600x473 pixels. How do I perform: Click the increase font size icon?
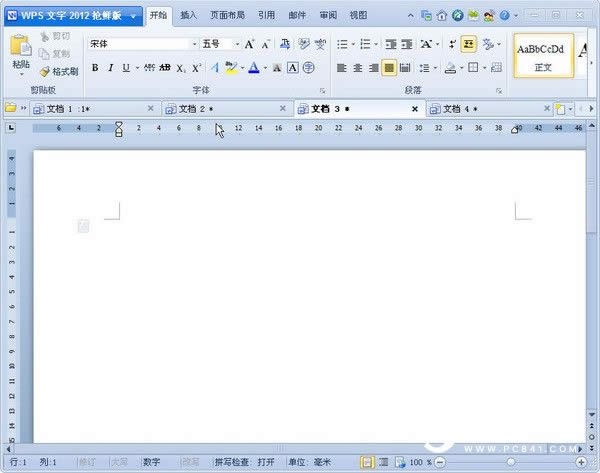click(x=249, y=44)
